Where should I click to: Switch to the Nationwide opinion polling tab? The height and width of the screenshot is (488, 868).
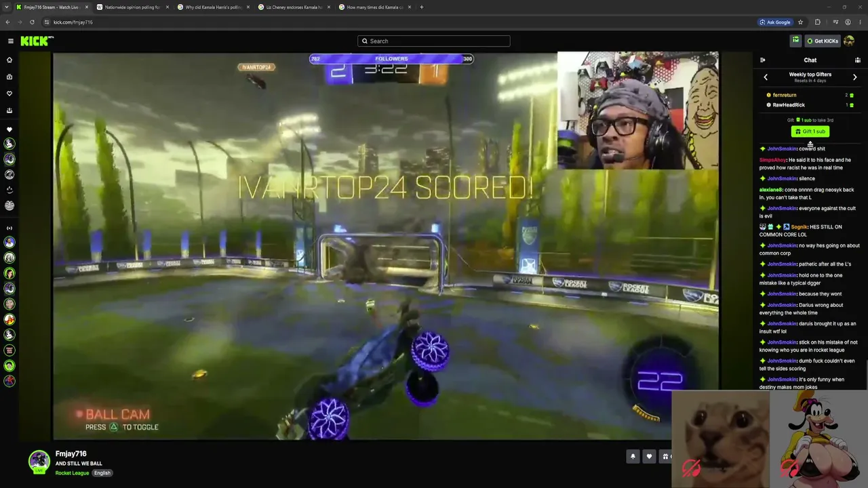[133, 7]
